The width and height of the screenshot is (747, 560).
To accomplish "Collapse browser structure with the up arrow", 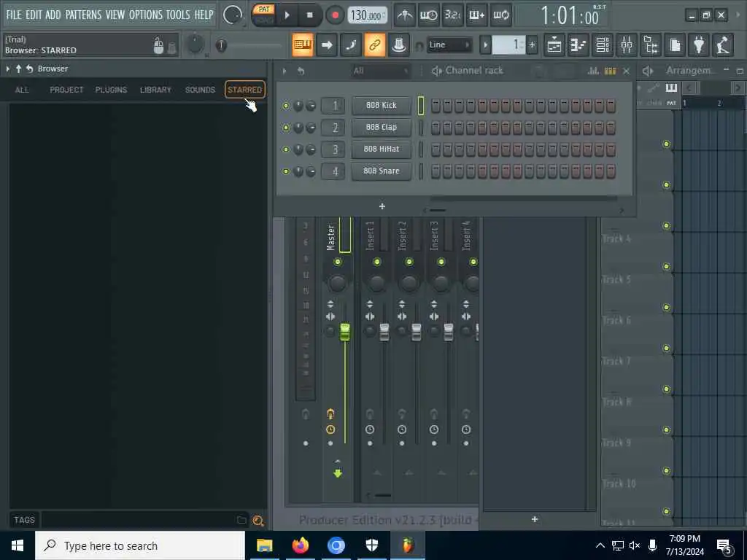I will tap(18, 69).
